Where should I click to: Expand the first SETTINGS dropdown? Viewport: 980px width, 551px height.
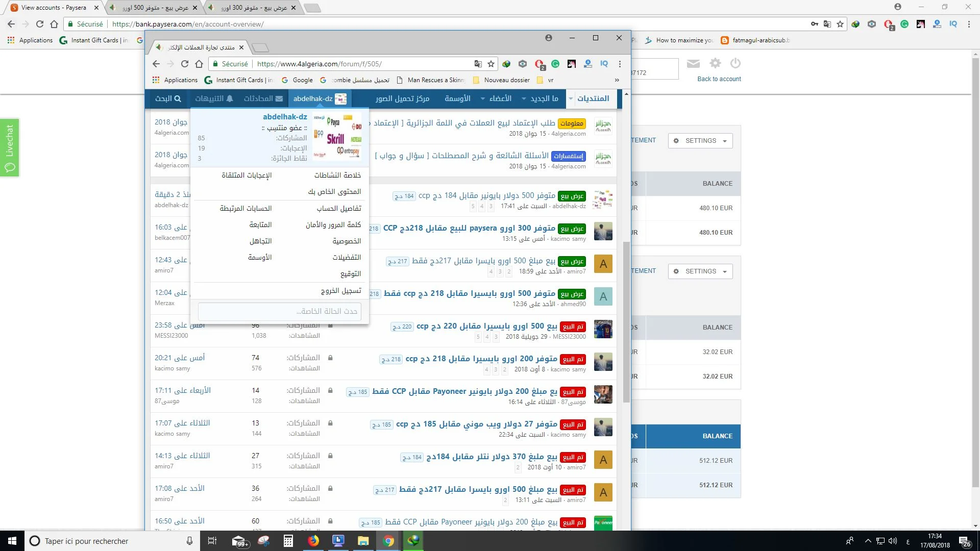point(700,141)
